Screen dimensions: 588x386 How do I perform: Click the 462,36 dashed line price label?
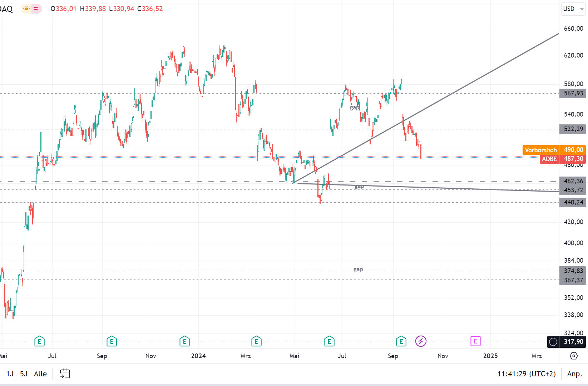tap(573, 181)
